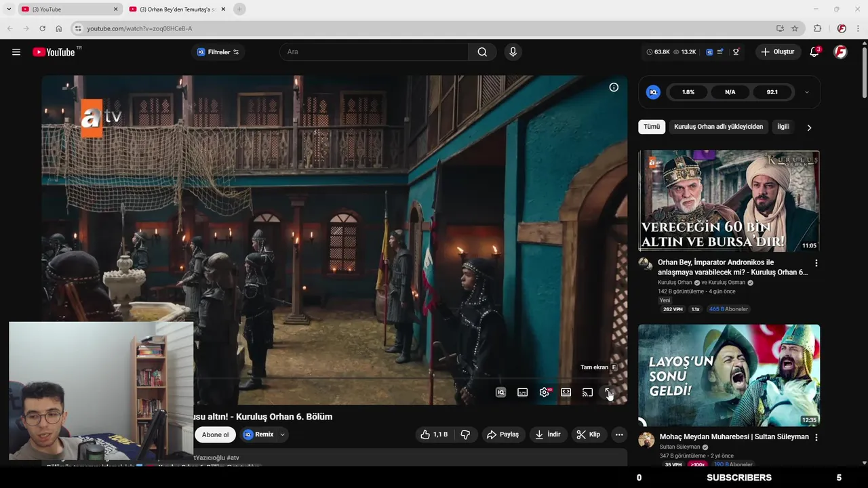
Task: Click the browser home icon
Action: (x=58, y=28)
